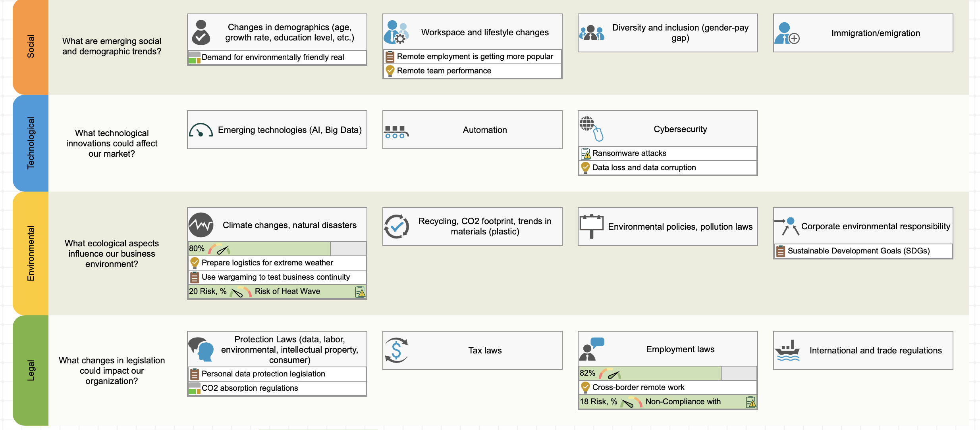This screenshot has height=430, width=980.
Task: Click the Environmental policies signboard icon
Action: tap(591, 226)
